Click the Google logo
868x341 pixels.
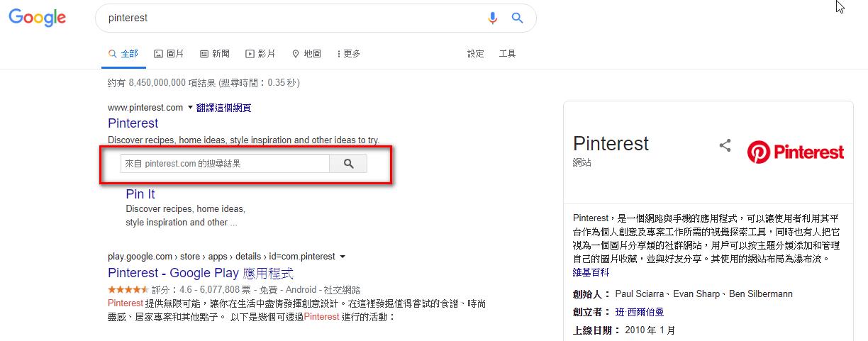tap(38, 18)
